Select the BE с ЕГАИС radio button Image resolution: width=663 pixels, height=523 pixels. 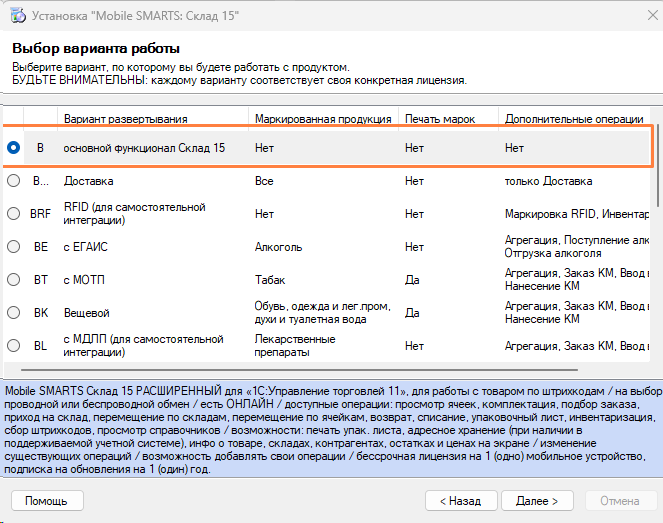(14, 246)
